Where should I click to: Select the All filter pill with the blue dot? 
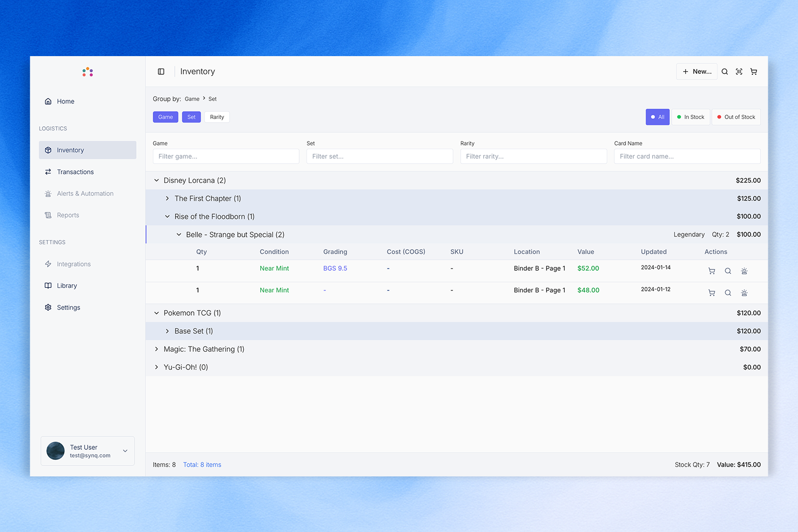click(x=657, y=117)
